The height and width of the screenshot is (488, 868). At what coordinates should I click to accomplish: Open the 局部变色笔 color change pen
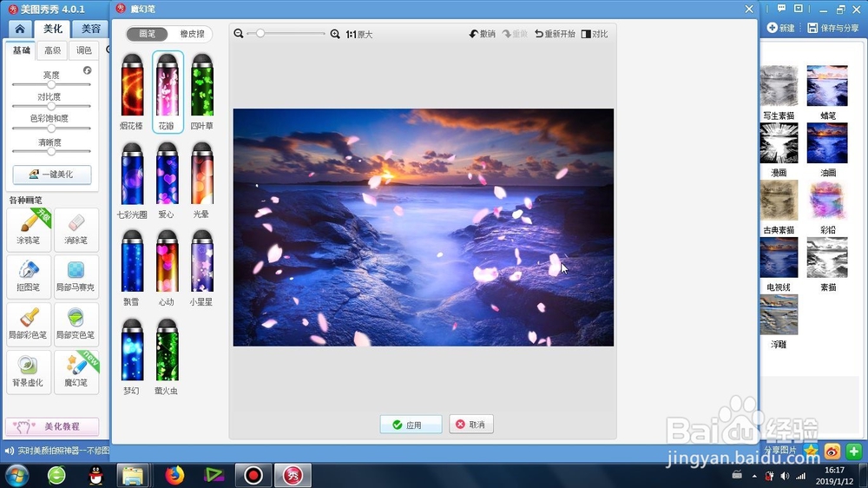[x=76, y=324]
